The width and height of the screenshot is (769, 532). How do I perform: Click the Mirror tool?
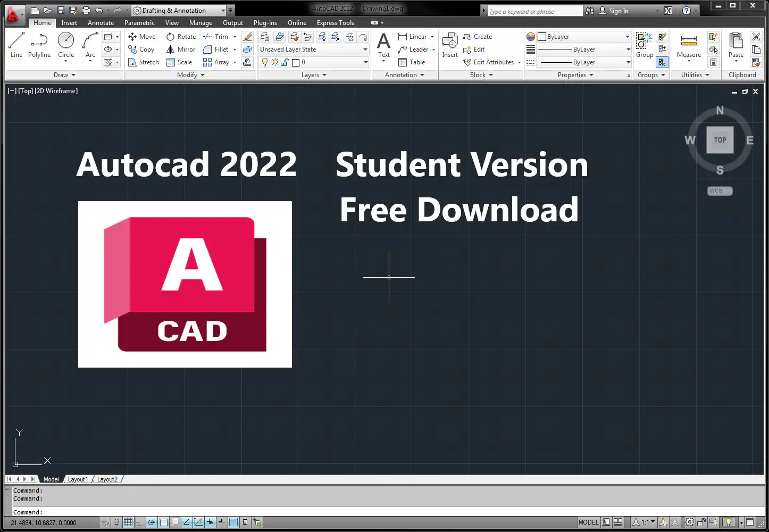181,49
